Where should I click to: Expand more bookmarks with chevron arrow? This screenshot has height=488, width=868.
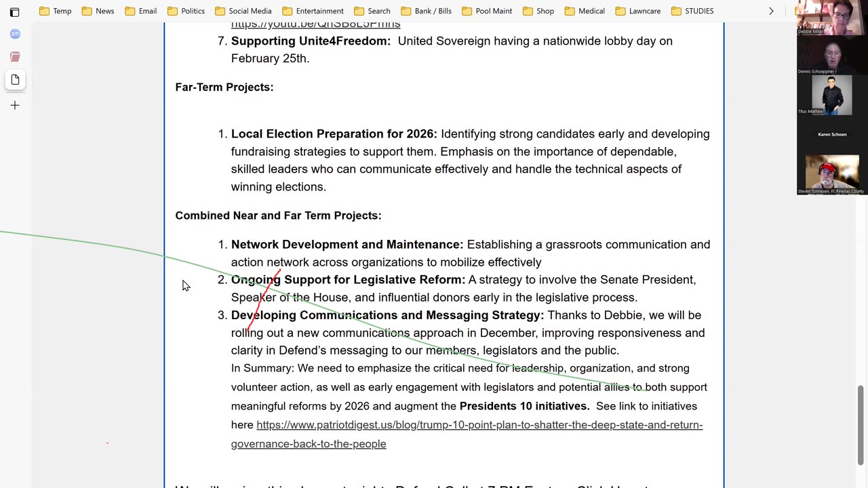coord(771,11)
